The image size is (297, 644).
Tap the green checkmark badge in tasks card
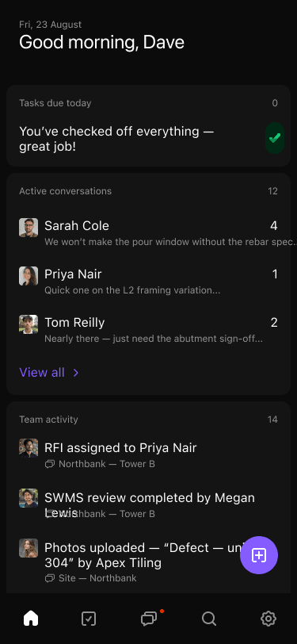pos(275,138)
